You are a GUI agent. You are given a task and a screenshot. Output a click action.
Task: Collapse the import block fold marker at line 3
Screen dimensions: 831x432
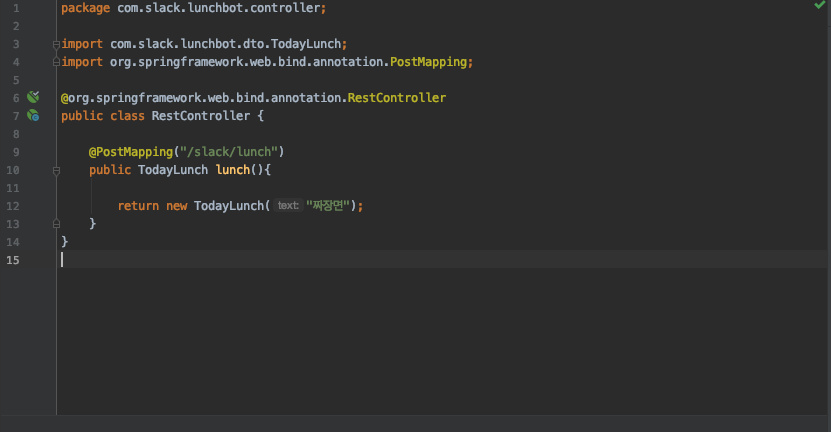tap(56, 45)
